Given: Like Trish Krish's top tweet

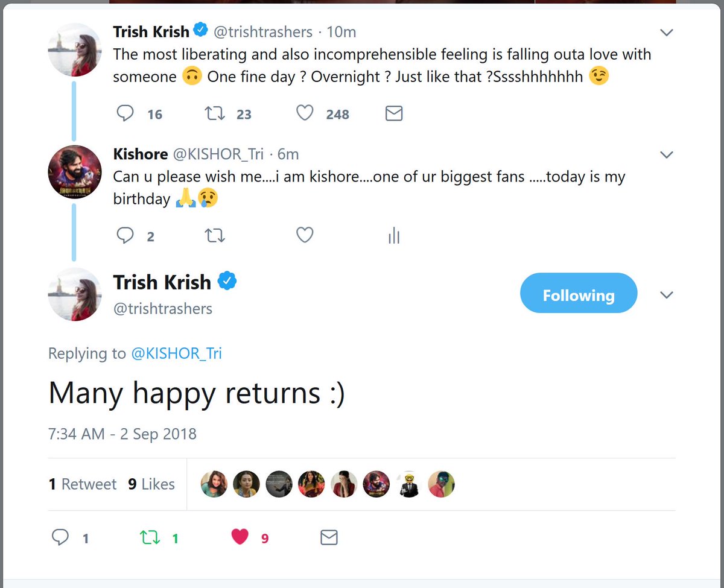Looking at the screenshot, I should pos(305,114).
